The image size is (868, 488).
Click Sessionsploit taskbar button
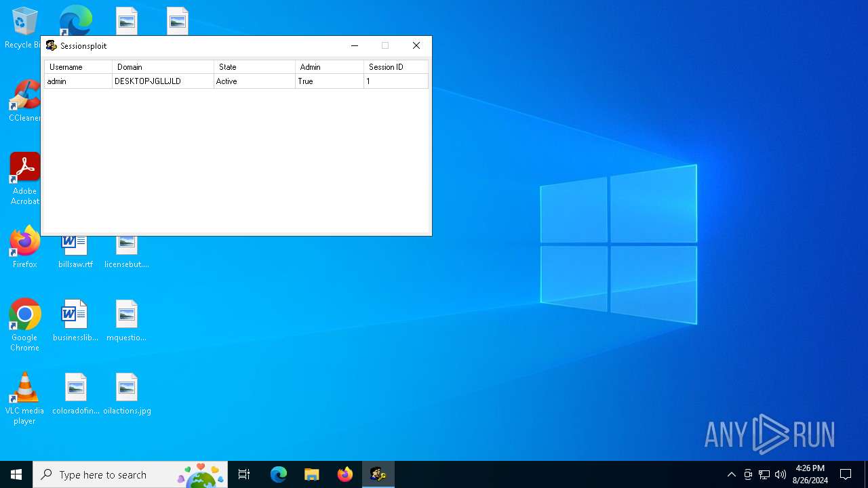click(378, 474)
